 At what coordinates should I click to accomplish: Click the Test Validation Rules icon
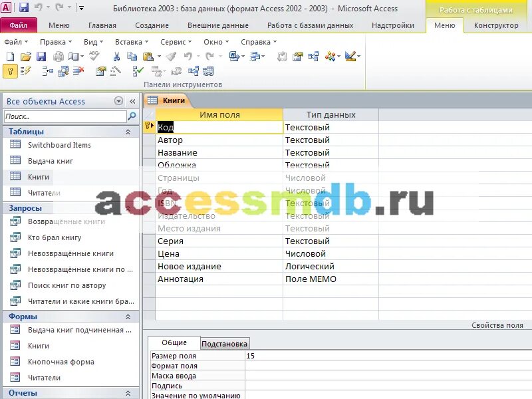pos(138,71)
